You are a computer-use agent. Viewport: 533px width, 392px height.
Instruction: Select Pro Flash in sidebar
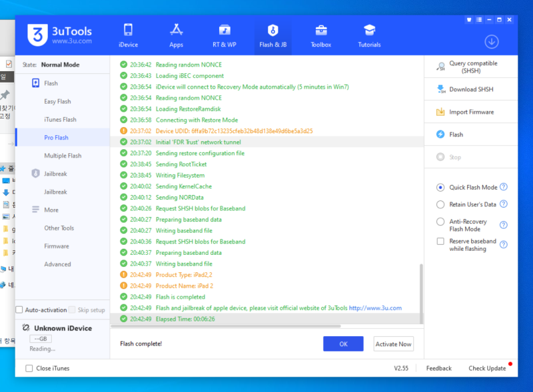pyautogui.click(x=63, y=138)
